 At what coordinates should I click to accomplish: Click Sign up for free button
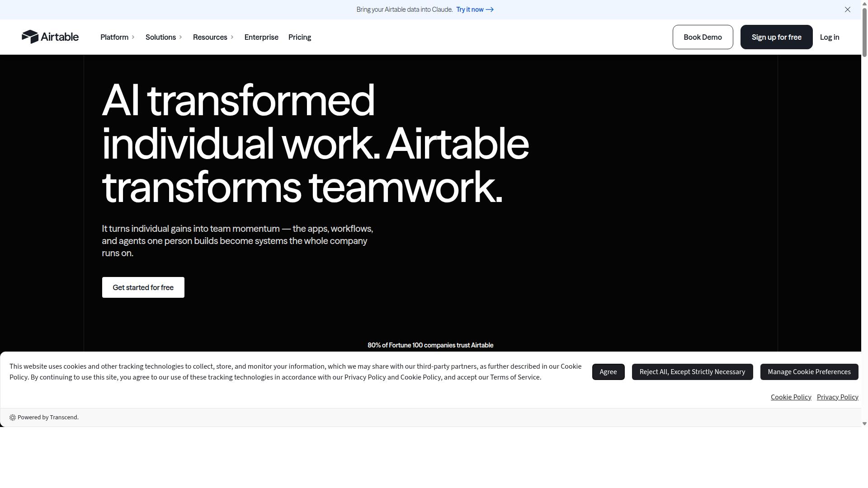tap(776, 37)
